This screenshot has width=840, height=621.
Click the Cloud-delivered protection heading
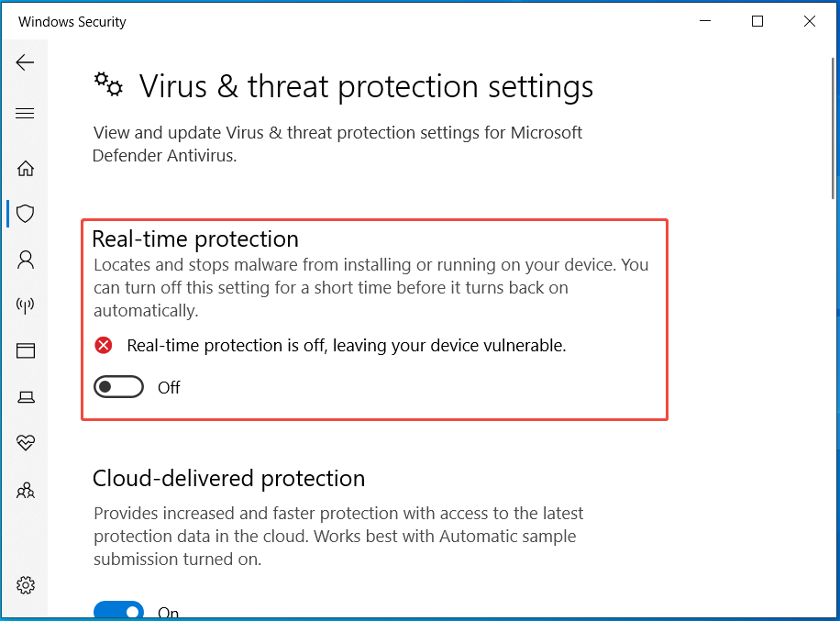click(x=228, y=479)
